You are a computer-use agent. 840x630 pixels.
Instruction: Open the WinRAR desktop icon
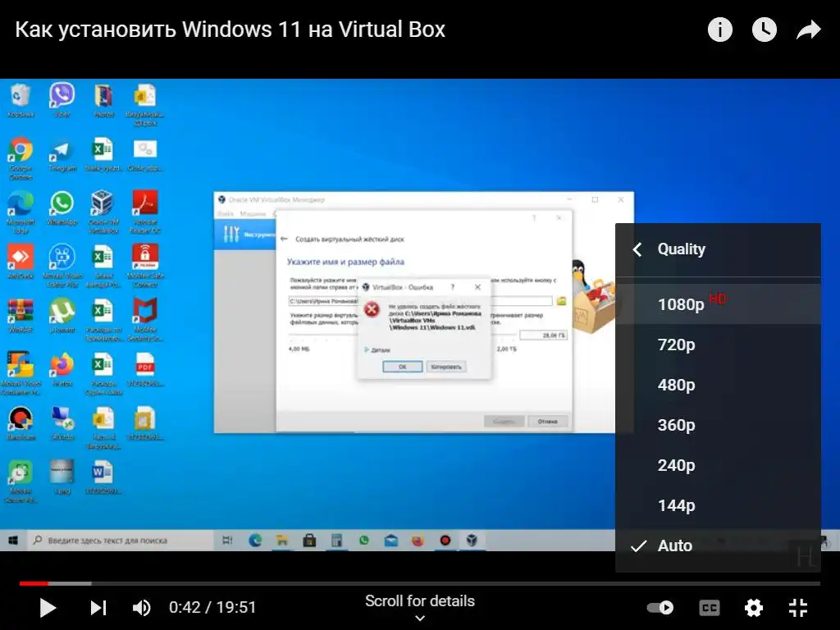(21, 316)
